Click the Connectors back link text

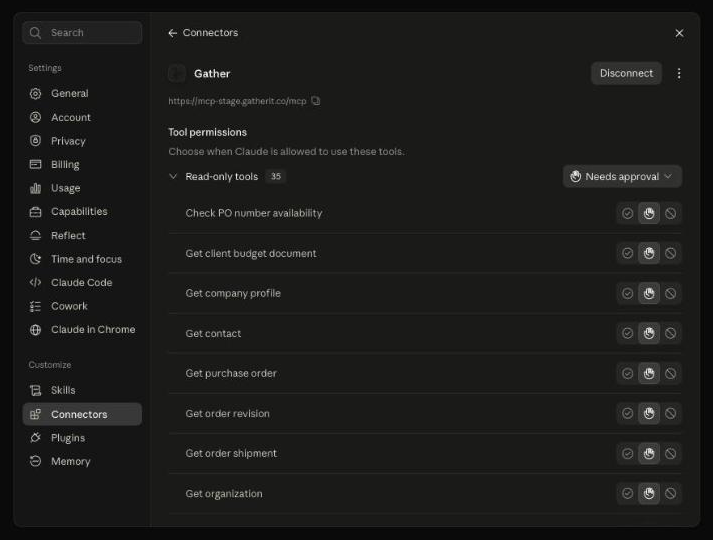click(x=210, y=33)
